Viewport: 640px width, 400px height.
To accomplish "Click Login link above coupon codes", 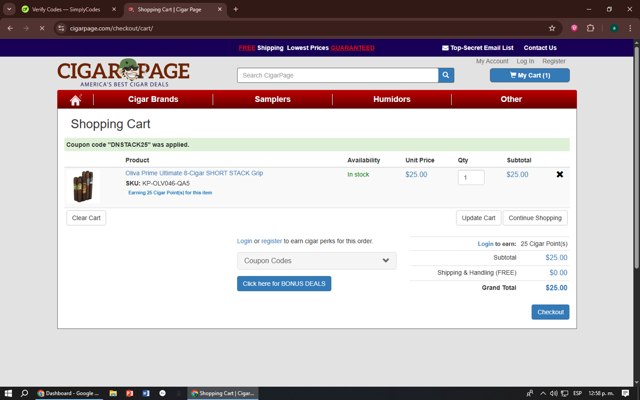I will [x=244, y=241].
